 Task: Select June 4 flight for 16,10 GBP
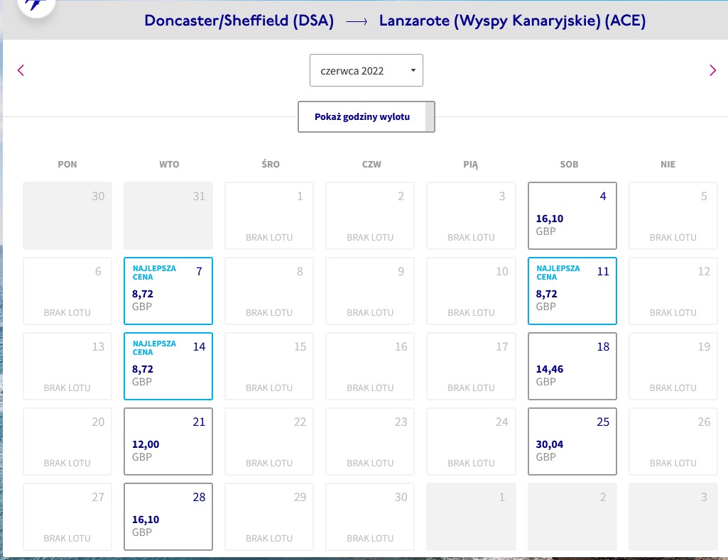[x=572, y=216]
